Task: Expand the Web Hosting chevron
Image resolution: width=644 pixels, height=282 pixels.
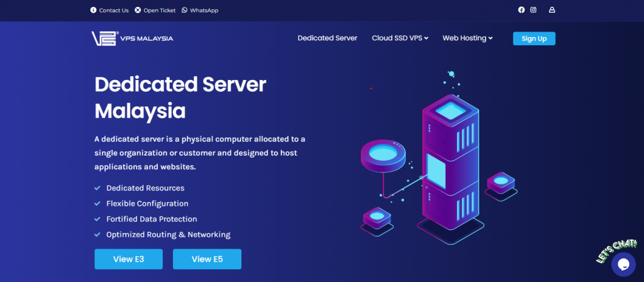Action: pyautogui.click(x=491, y=38)
